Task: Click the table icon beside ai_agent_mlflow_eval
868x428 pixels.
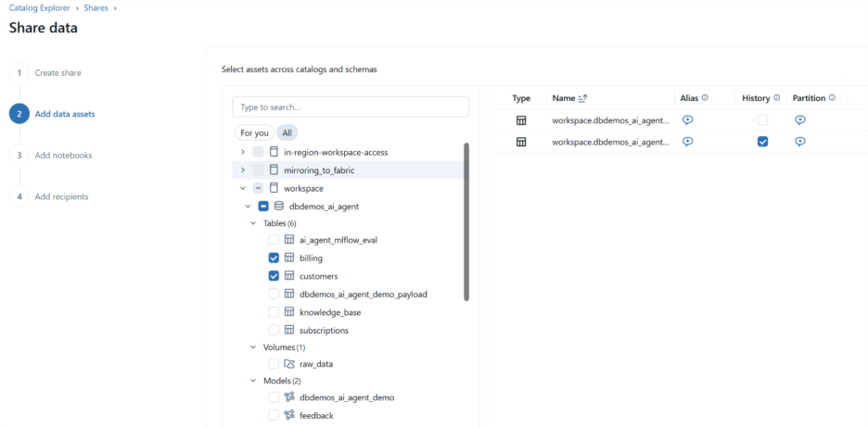Action: pos(289,239)
